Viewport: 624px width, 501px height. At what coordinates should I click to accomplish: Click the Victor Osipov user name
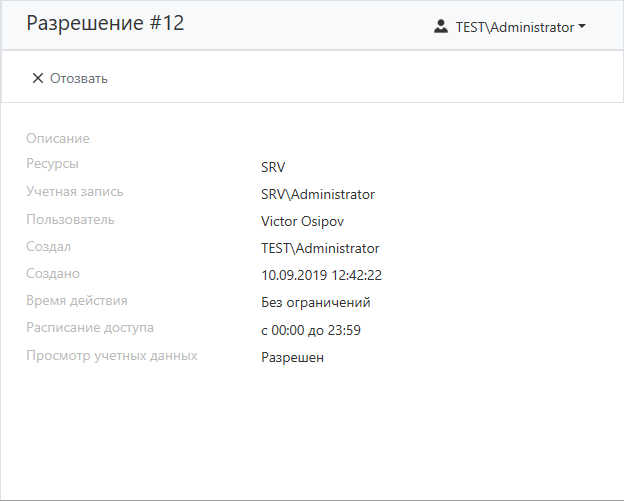(x=302, y=221)
